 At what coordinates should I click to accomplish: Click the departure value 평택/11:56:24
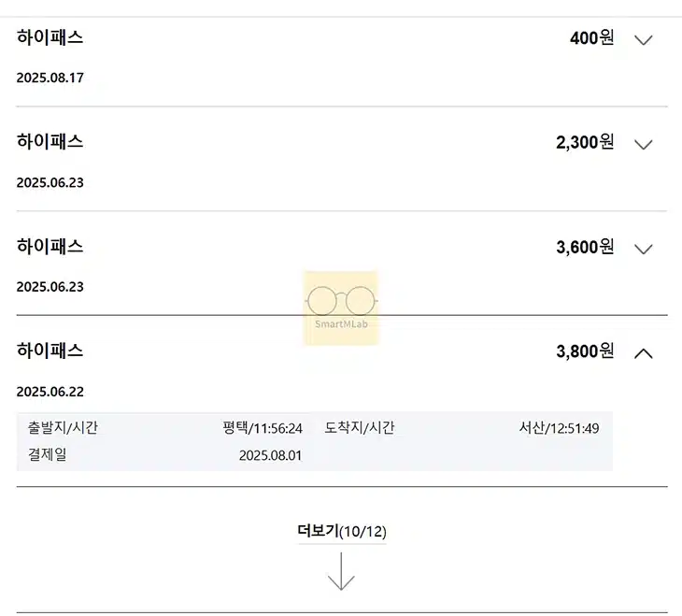coord(263,428)
